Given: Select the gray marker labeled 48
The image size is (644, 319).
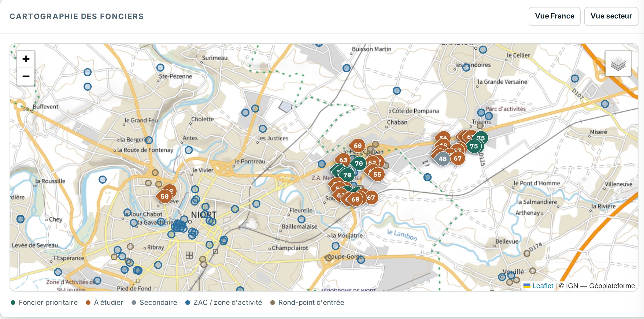Looking at the screenshot, I should coord(443,159).
